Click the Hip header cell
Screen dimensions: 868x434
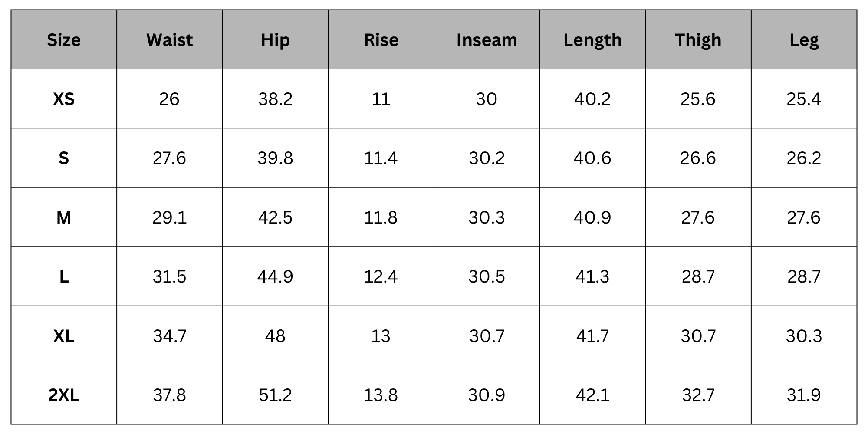point(275,40)
